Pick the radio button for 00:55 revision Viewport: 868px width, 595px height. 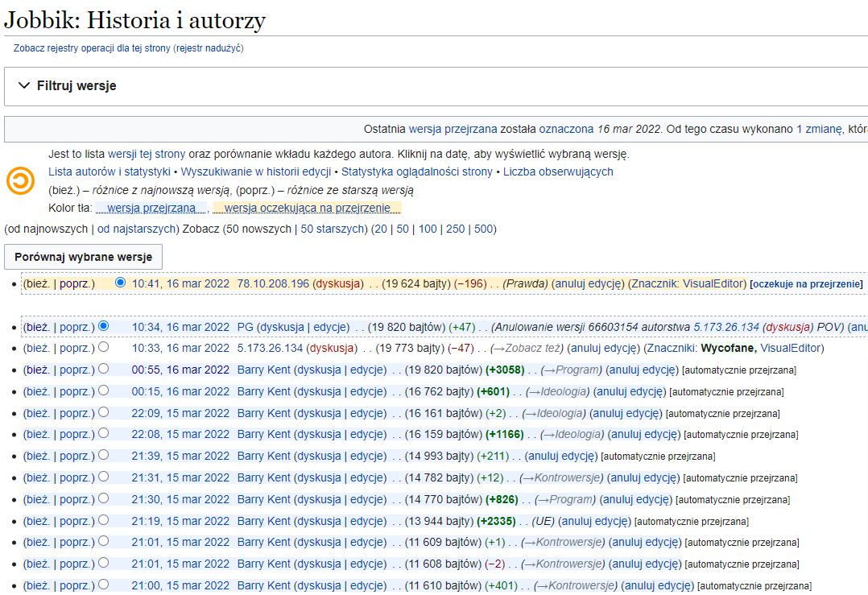click(x=104, y=369)
